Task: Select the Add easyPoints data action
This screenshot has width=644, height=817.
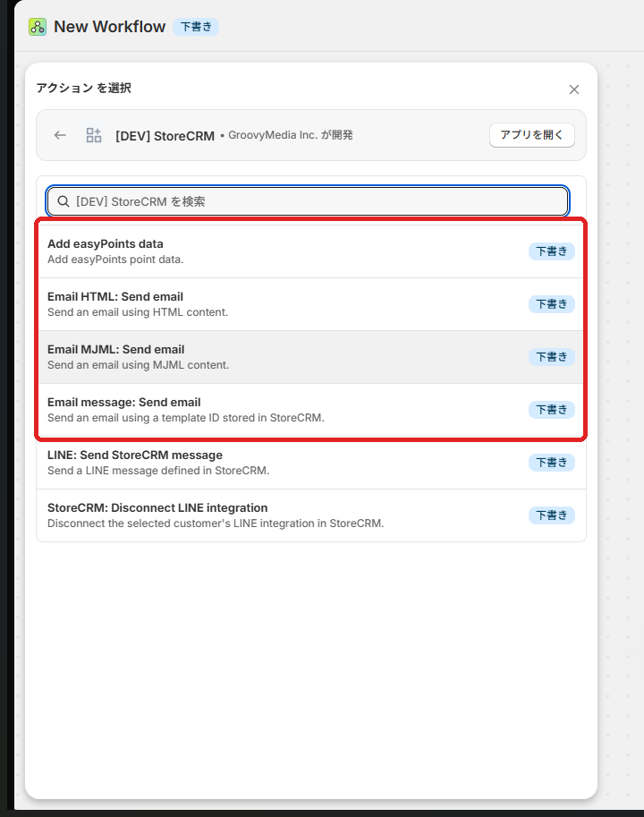Action: point(311,251)
